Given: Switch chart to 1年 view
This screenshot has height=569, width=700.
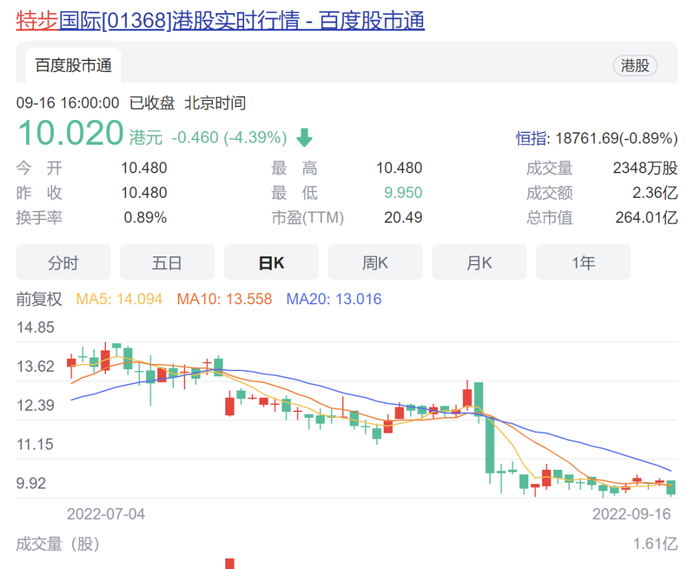Looking at the screenshot, I should click(x=583, y=262).
